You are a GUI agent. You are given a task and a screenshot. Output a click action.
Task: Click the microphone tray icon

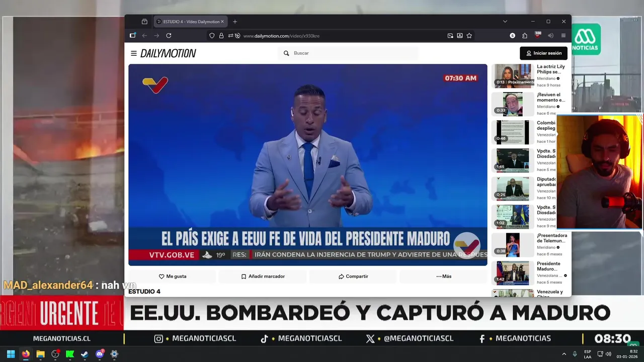tap(575, 354)
